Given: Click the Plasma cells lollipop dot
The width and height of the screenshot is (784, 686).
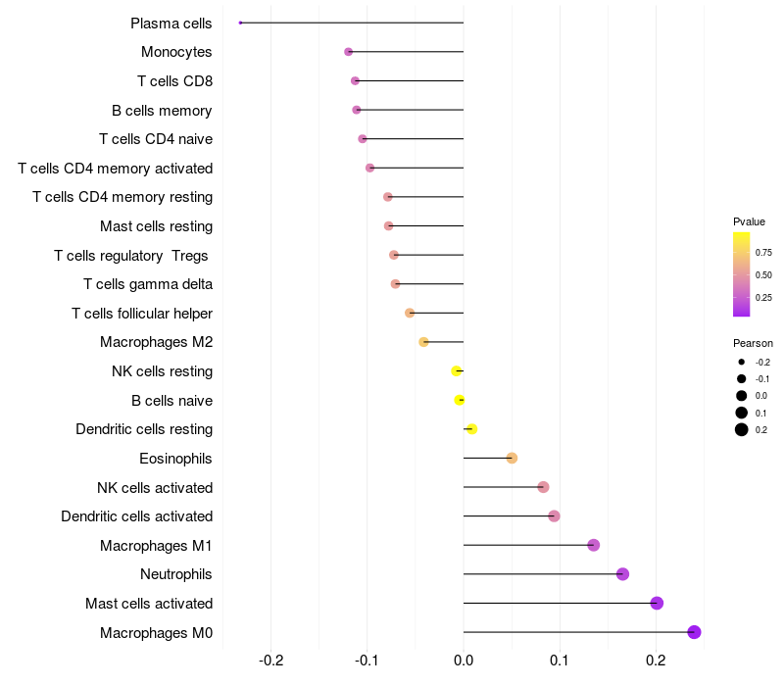Looking at the screenshot, I should pos(240,23).
